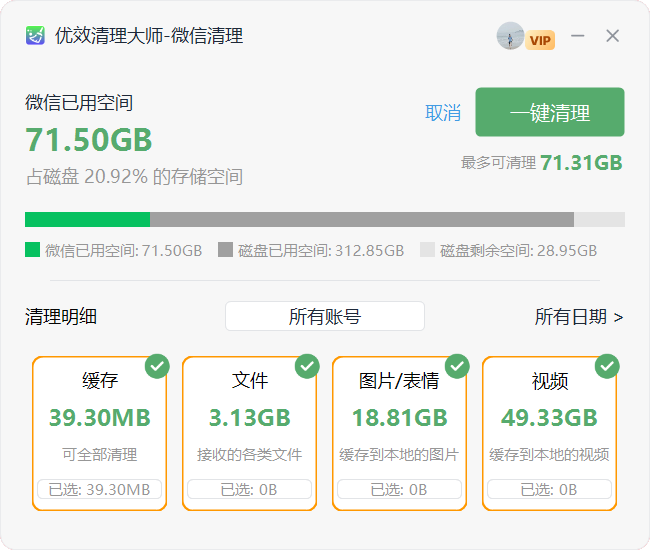Viewport: 650px width, 550px height.
Task: Click the 49.33GB video size value
Action: point(549,417)
